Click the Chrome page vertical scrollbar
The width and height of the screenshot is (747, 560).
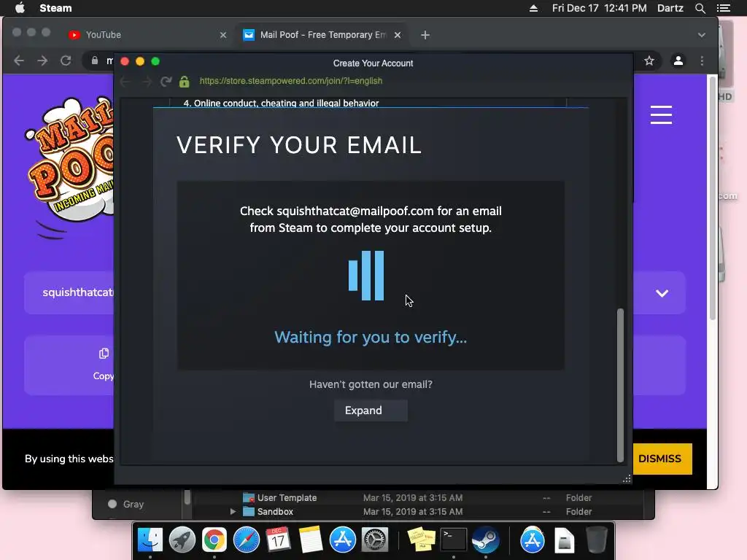712,198
